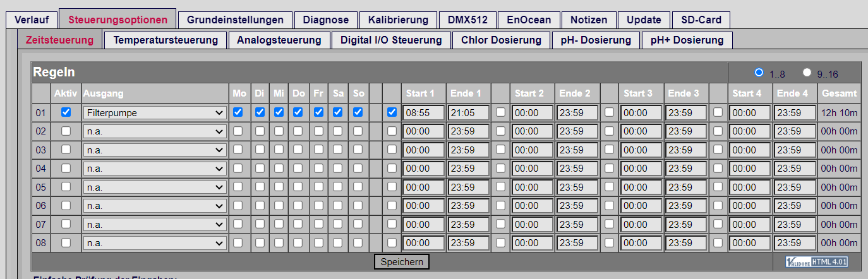This screenshot has height=279, width=868.
Task: Open Digital I/O Steuerung sub-tab
Action: 391,40
